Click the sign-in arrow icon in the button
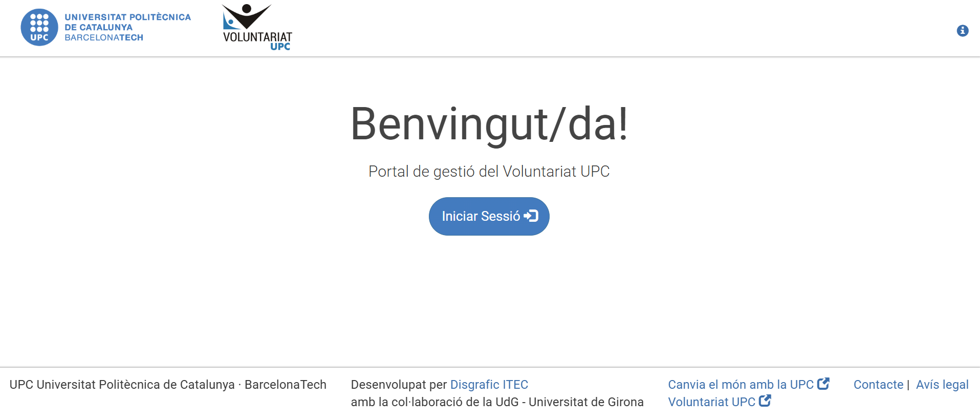Viewport: 980px width, 420px height. pyautogui.click(x=531, y=216)
